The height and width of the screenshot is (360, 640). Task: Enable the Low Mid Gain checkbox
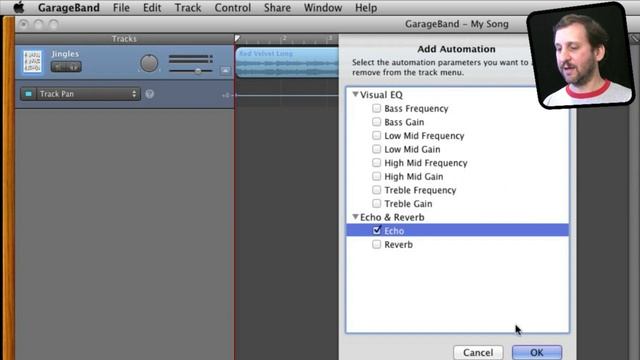pos(376,149)
